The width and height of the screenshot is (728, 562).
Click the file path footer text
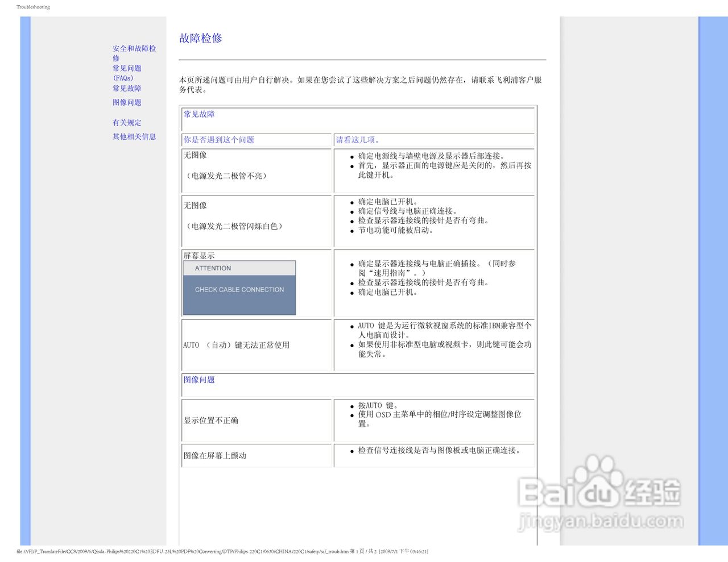click(222, 551)
